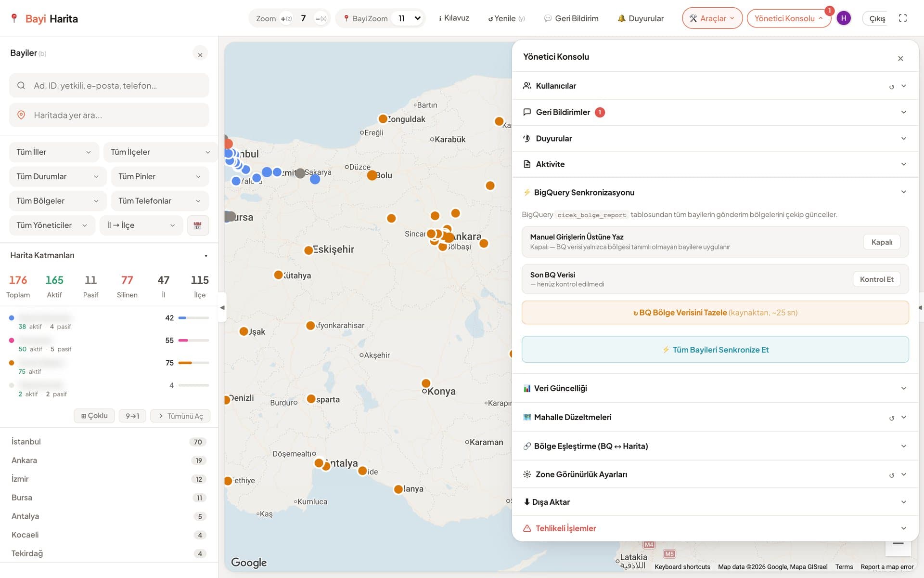Click the gray marker at Sakarya
The image size is (924, 578).
(x=300, y=173)
